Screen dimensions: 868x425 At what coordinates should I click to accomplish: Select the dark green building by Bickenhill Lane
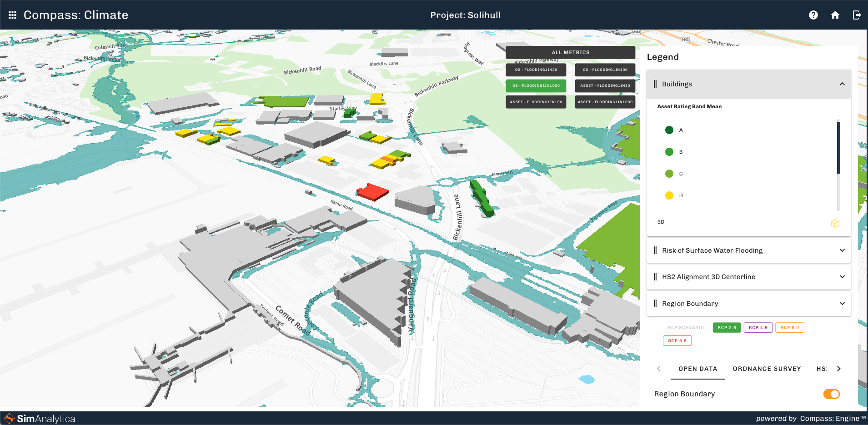point(481,198)
